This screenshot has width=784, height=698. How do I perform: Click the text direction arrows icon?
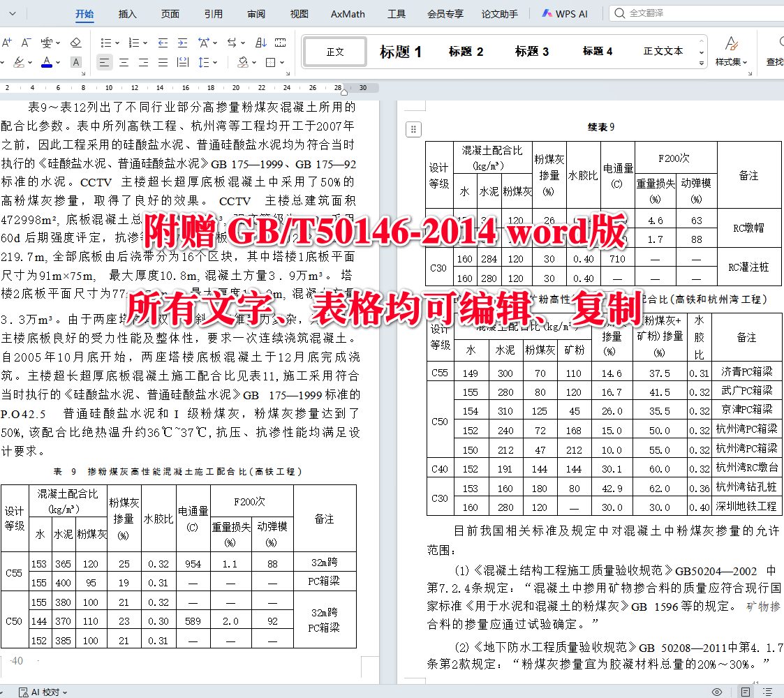232,43
